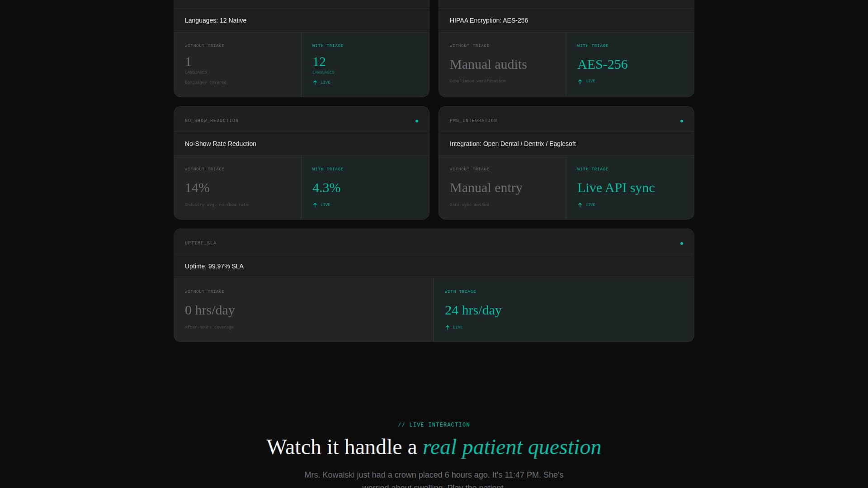
Task: Click the up arrow beside LIVE under 12 languages
Action: [x=315, y=83]
